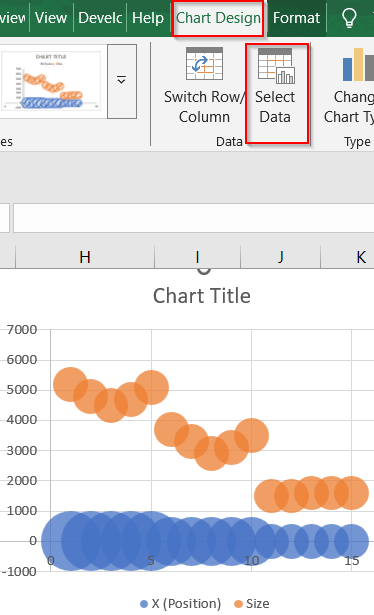Click the 5000 vertical axis label
374x615 pixels.
[22, 390]
